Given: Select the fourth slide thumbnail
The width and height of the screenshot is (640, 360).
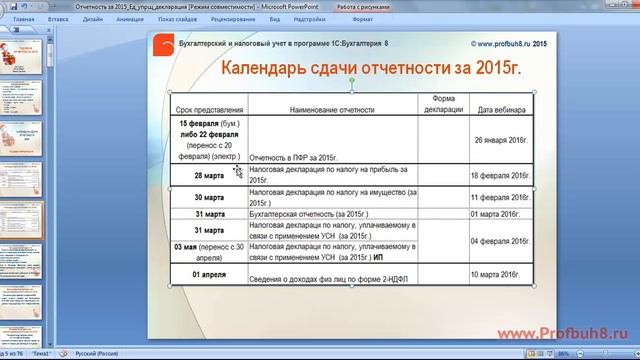Looking at the screenshot, I should [x=21, y=179].
